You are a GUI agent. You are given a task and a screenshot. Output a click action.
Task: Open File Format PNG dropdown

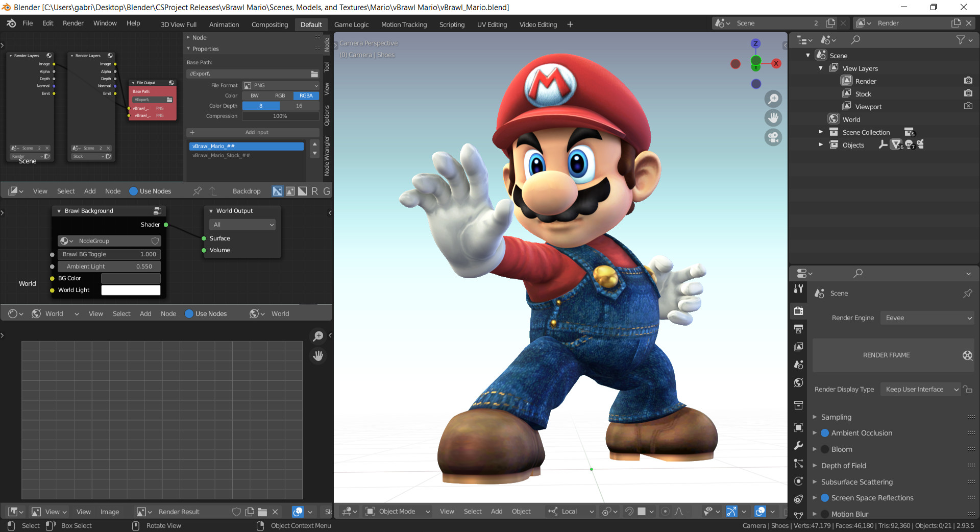pos(281,85)
